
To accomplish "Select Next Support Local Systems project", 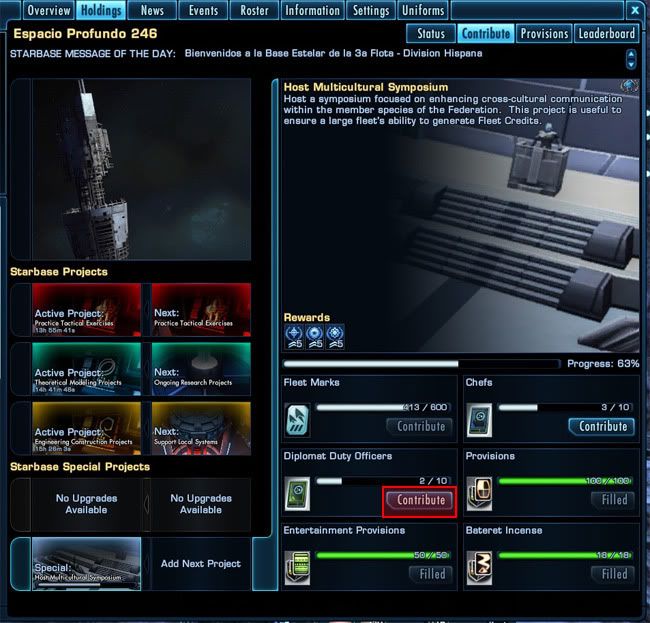I will point(201,428).
